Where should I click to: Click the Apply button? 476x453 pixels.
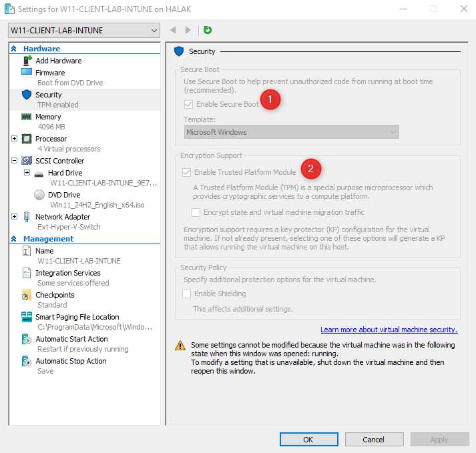[439, 440]
